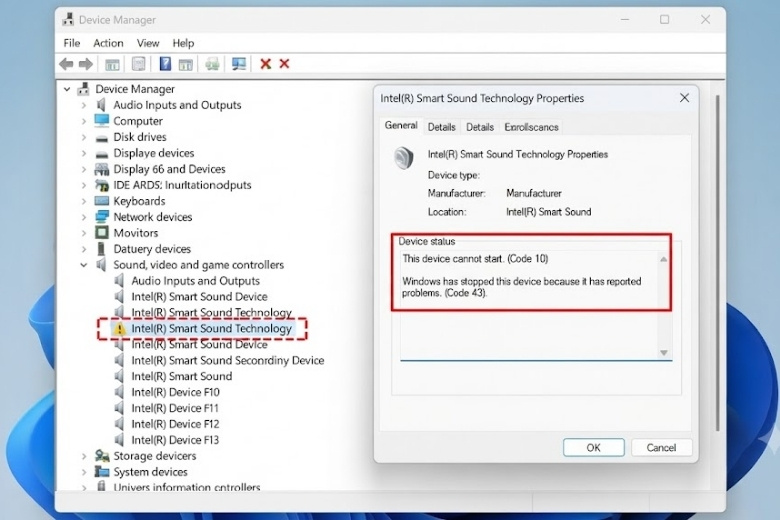Collapse the root Device Manager node

pos(67,89)
